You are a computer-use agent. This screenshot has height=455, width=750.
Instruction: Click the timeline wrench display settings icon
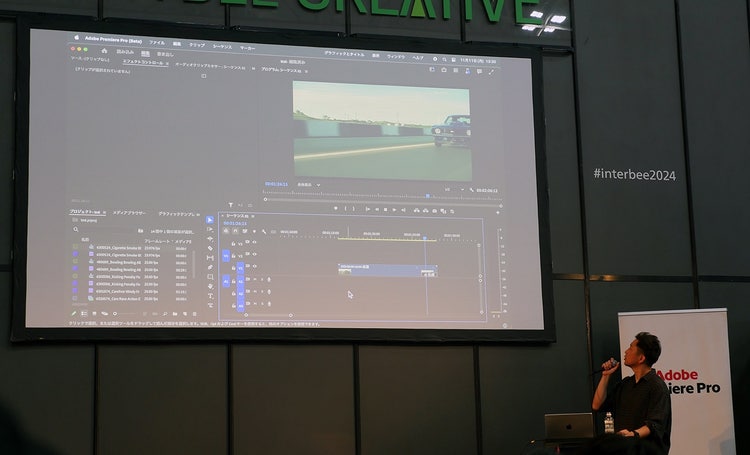(264, 232)
